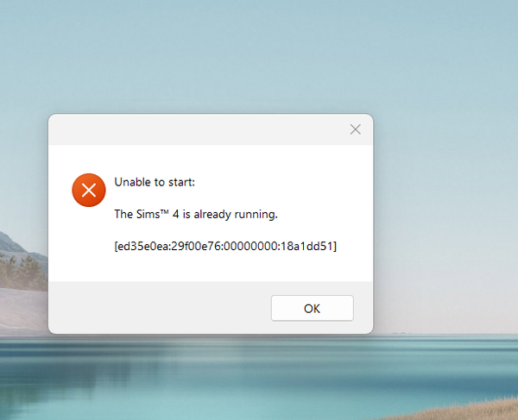Click the dialog's empty title bar
Image resolution: width=518 pixels, height=420 pixels.
point(199,129)
